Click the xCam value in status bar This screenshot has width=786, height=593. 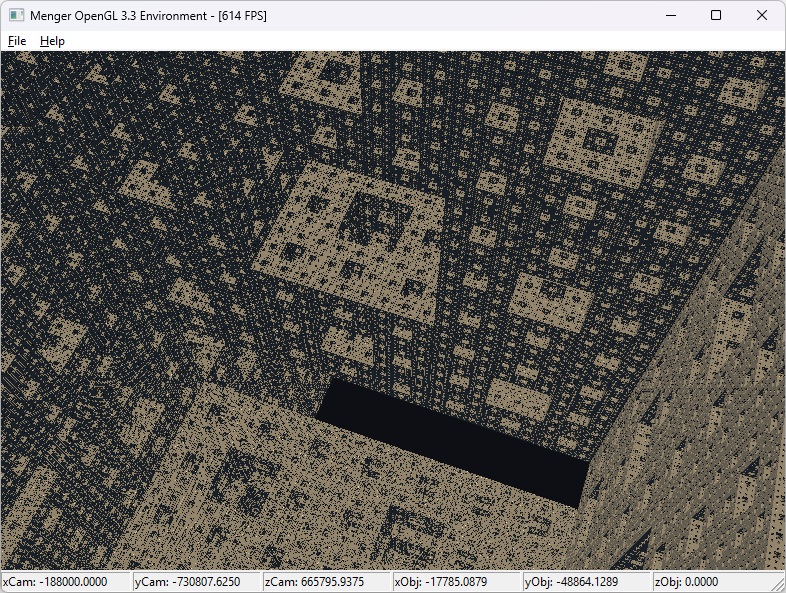65,582
